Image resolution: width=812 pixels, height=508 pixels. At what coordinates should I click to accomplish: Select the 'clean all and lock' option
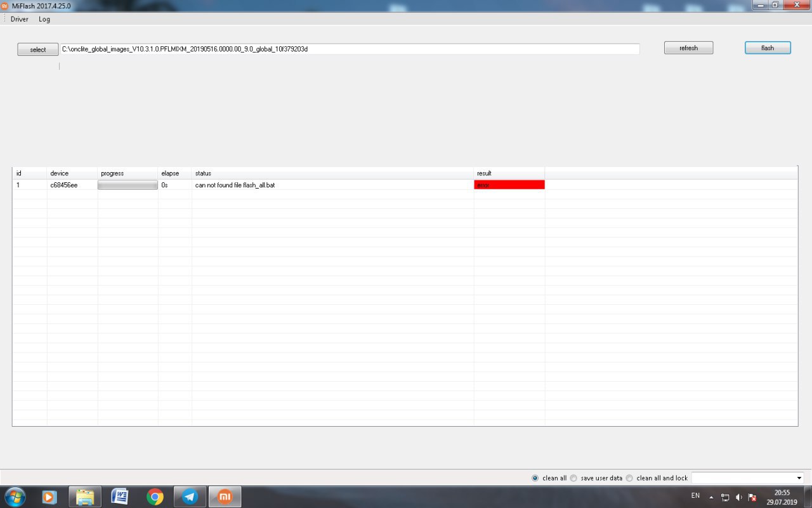[x=657, y=478]
